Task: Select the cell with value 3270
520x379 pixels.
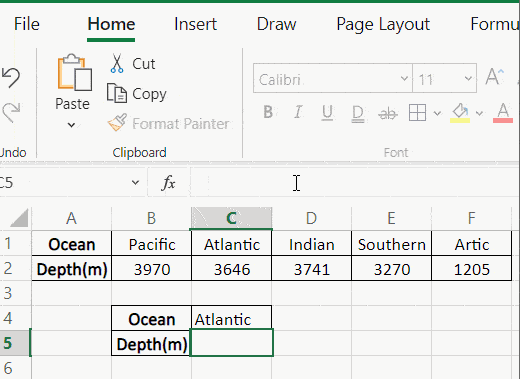Action: [392, 268]
